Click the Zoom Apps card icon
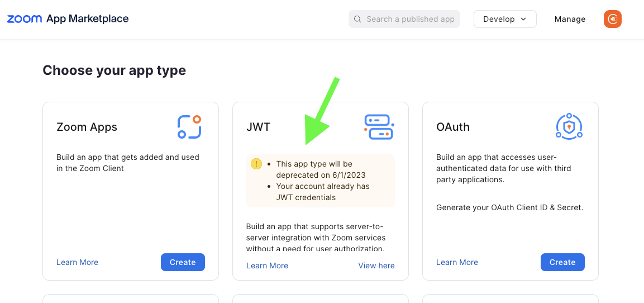Viewport: 644px width, 303px height. click(x=189, y=127)
